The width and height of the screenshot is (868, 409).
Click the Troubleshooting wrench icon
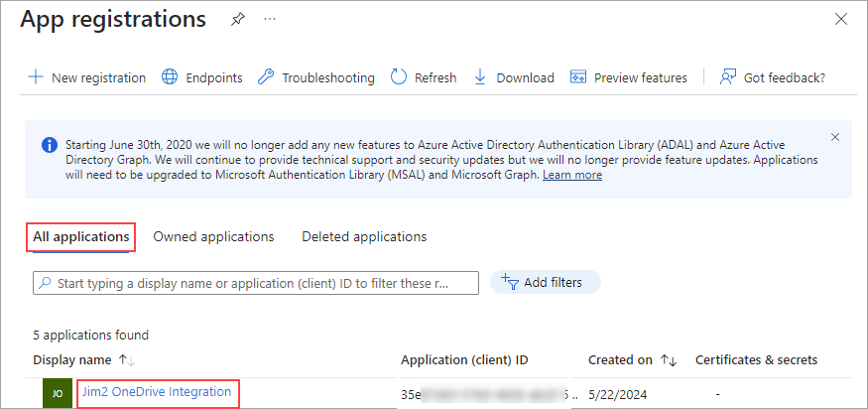point(265,77)
